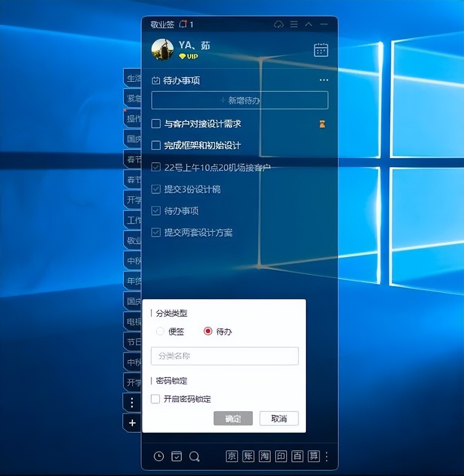Open the completed-tasks calendar check icon
Viewport: 464px width, 476px height.
click(x=177, y=456)
